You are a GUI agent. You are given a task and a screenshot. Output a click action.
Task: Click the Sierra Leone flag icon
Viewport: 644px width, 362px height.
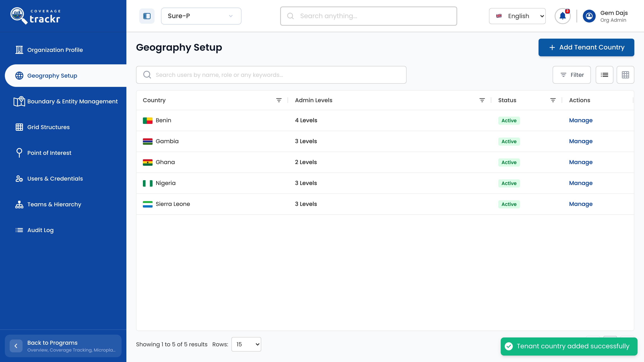coord(148,204)
